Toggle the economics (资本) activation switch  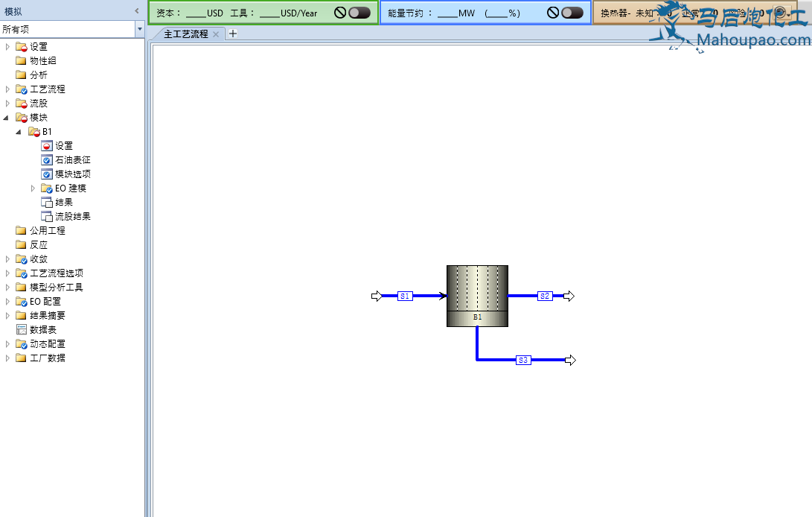pyautogui.click(x=359, y=13)
